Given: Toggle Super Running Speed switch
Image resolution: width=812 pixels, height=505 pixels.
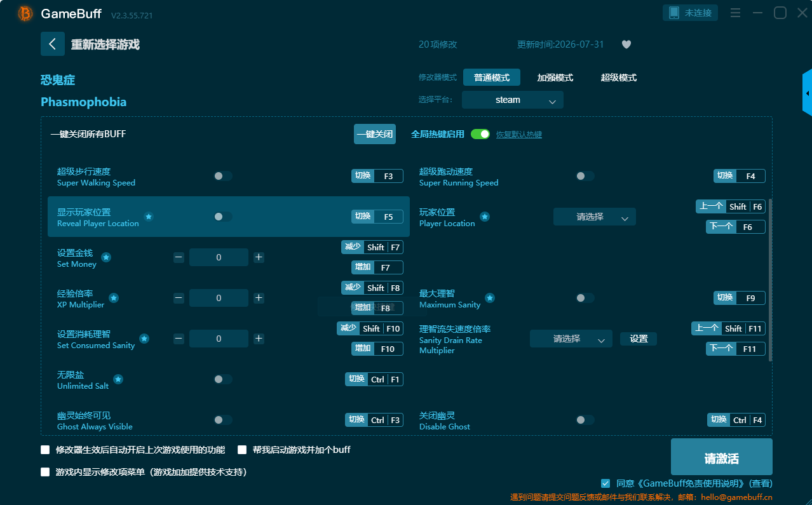Looking at the screenshot, I should pyautogui.click(x=585, y=176).
